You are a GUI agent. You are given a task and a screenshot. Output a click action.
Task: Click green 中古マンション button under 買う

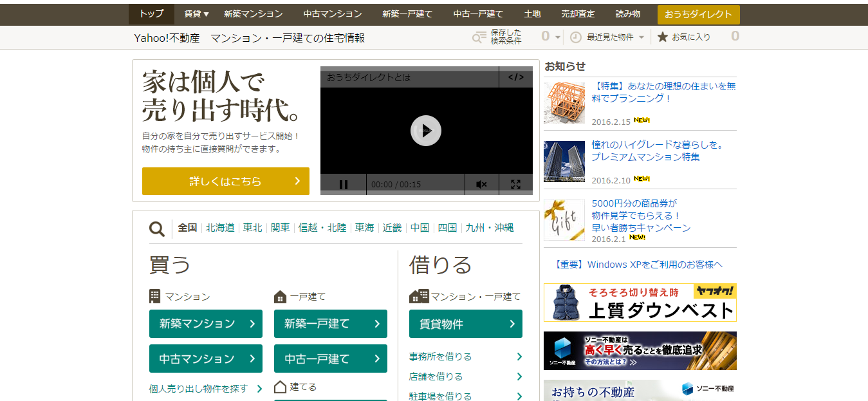(206, 359)
